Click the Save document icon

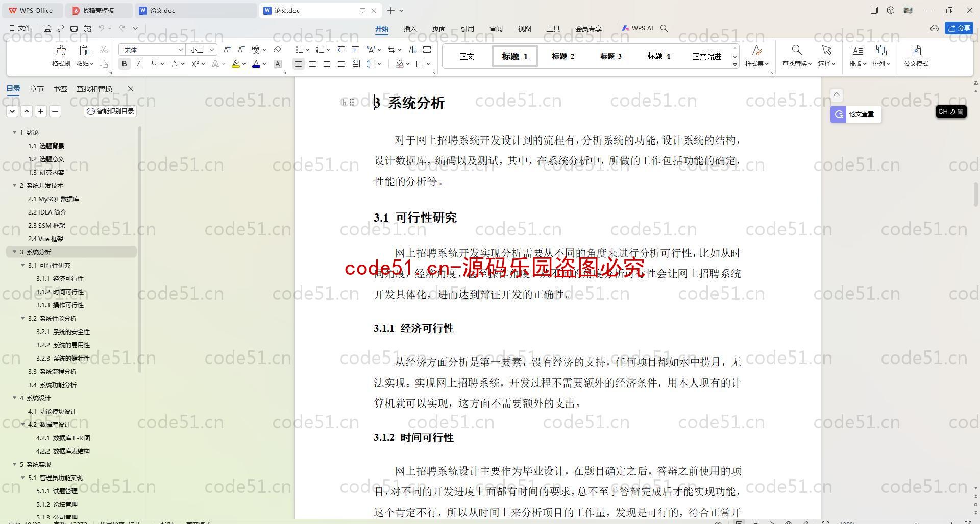pos(47,28)
